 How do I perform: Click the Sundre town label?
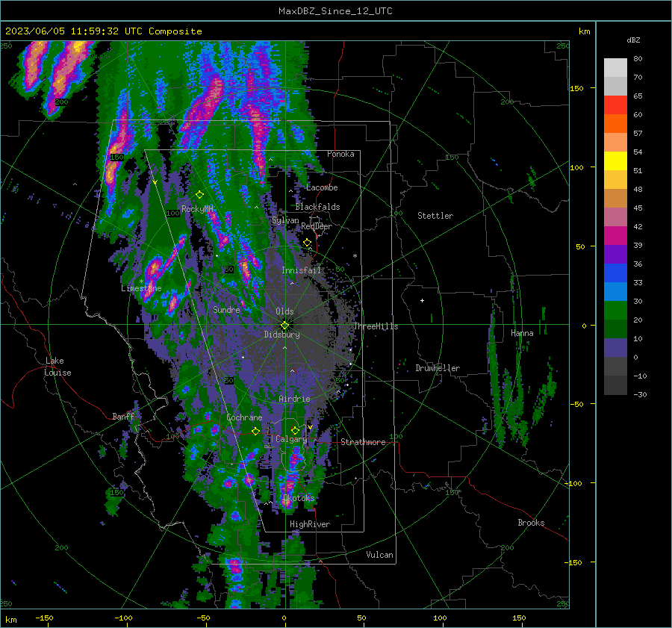point(226,309)
